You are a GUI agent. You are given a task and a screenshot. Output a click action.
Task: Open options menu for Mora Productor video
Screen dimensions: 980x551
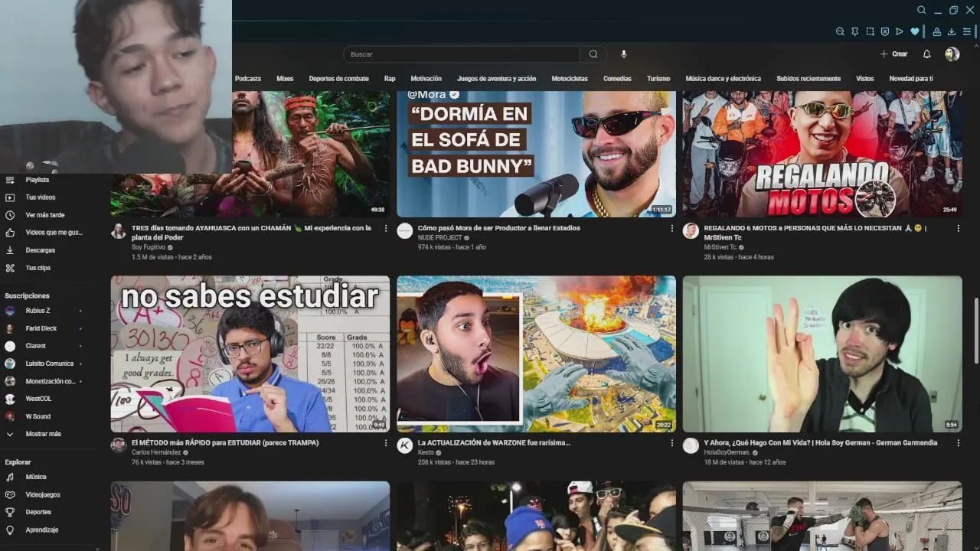(x=672, y=228)
